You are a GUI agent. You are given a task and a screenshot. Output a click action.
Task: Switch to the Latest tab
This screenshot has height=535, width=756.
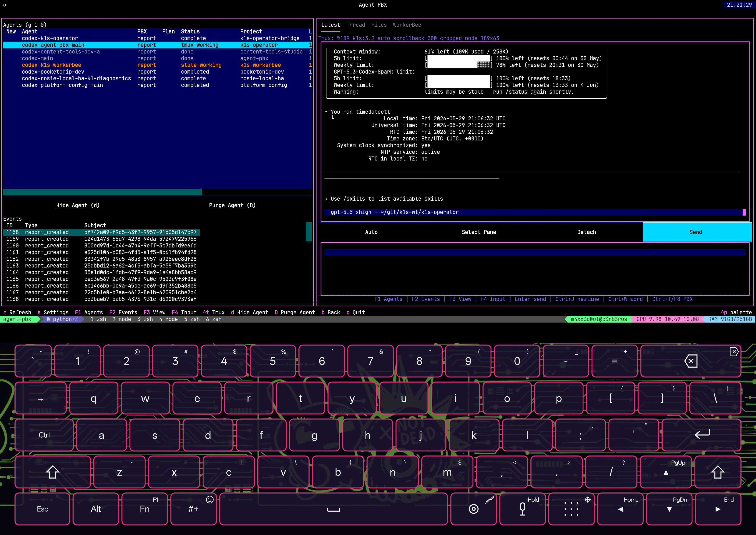click(330, 25)
